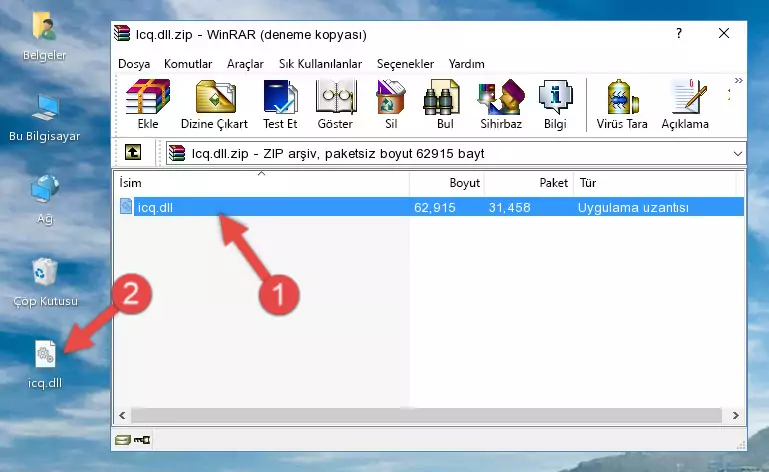Click the Sil delete icon

(391, 105)
